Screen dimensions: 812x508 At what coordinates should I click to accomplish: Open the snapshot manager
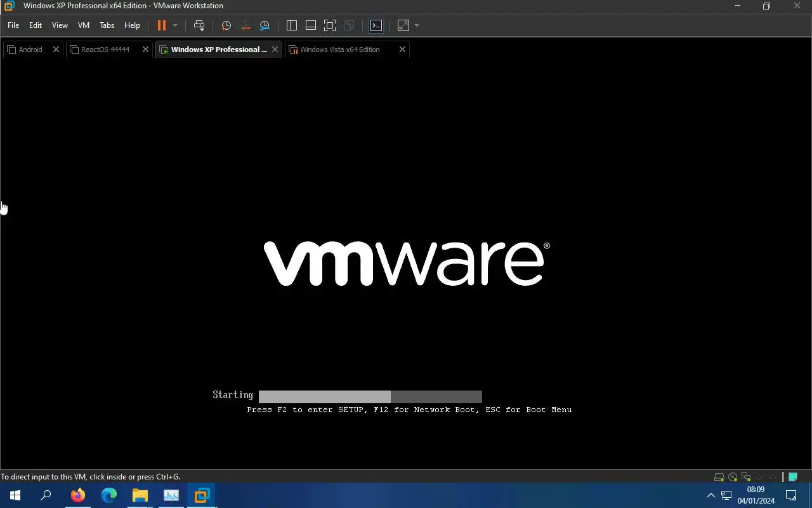[x=265, y=25]
